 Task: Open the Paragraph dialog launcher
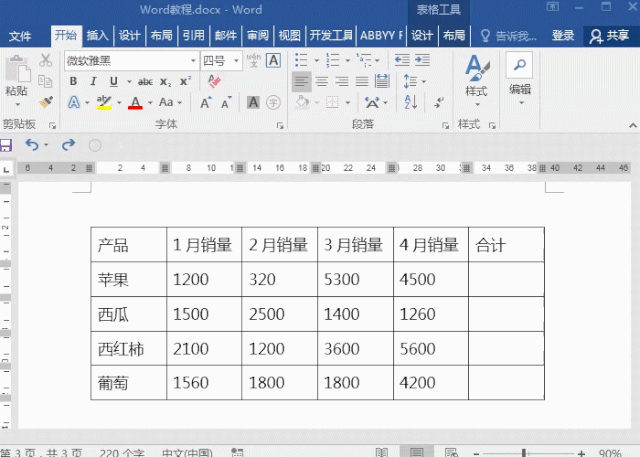[445, 126]
